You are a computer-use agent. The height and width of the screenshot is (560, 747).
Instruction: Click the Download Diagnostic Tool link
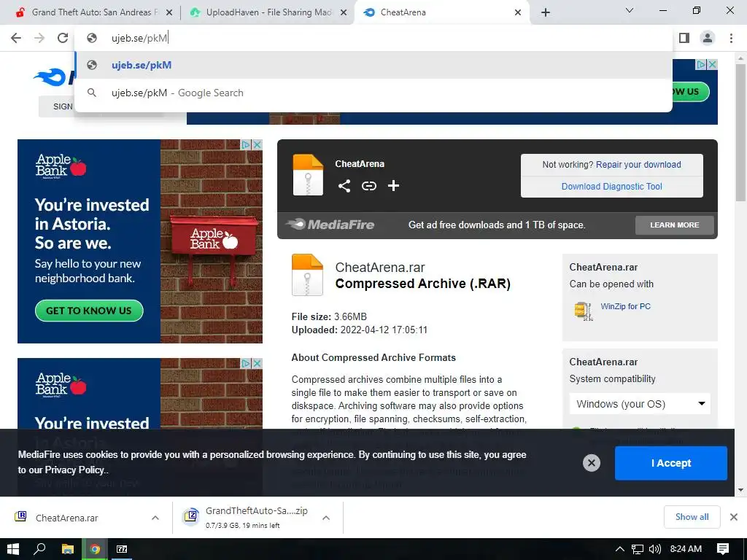pos(612,186)
